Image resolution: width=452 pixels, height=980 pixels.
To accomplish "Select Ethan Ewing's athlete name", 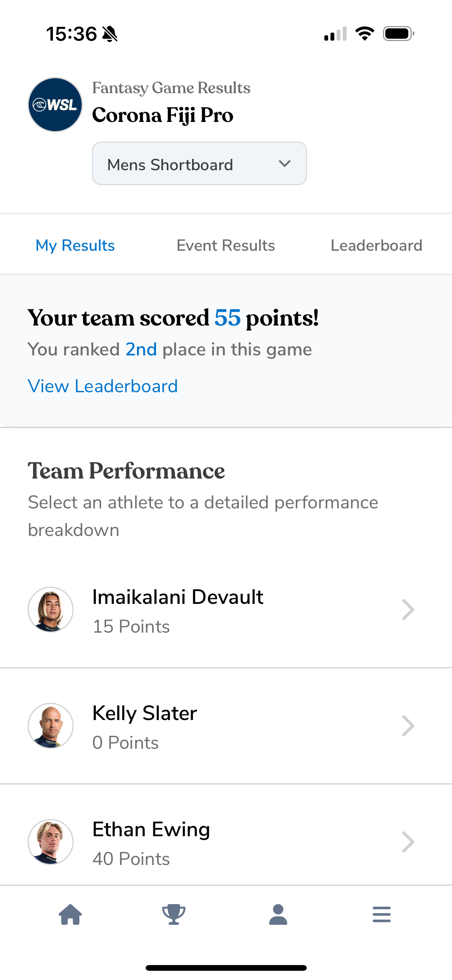I will pos(151,829).
